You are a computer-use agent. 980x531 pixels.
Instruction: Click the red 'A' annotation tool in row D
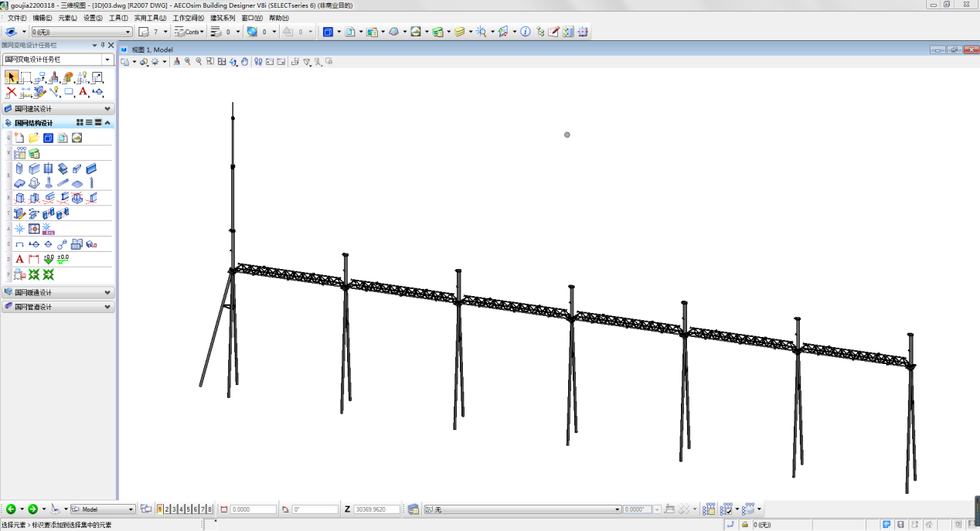[20, 260]
